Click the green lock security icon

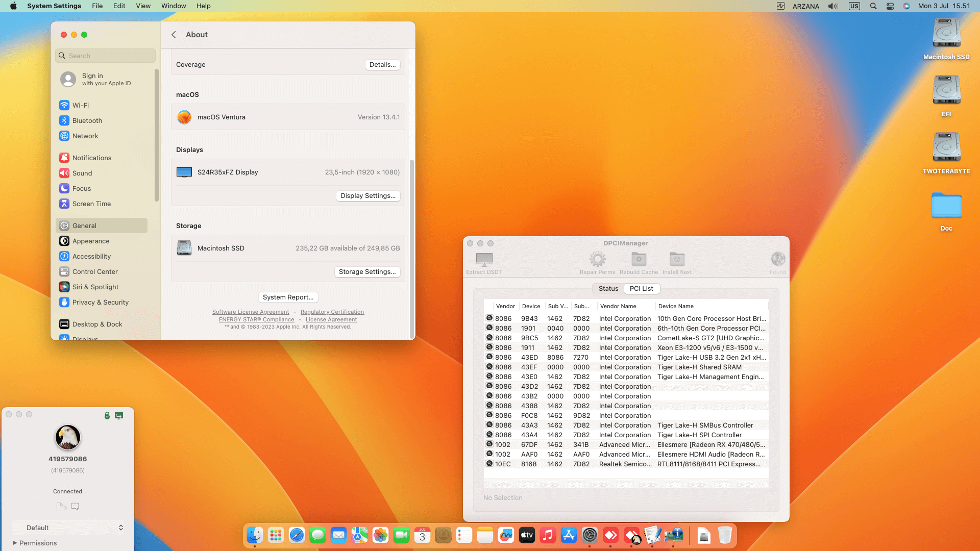tap(107, 415)
